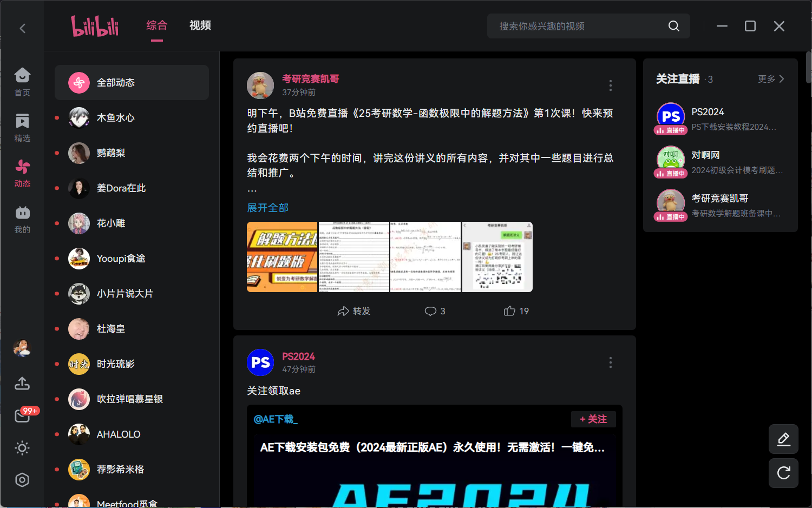Open the second post image of notes
Screen dimensions: 812x508
click(354, 257)
